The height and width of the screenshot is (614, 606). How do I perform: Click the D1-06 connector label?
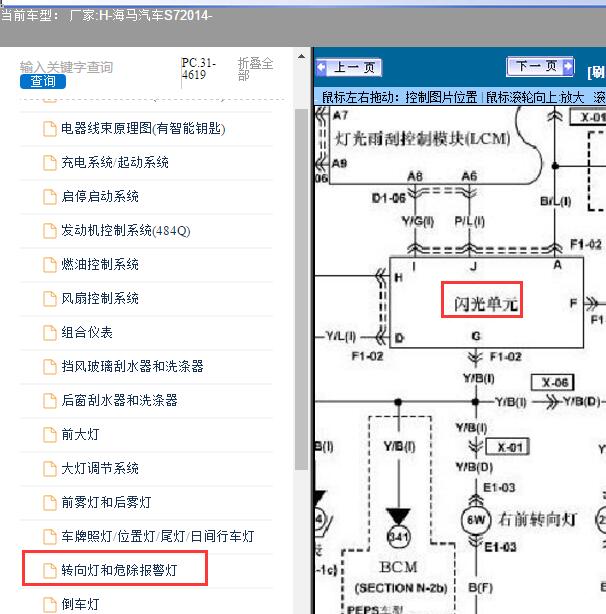pos(388,198)
